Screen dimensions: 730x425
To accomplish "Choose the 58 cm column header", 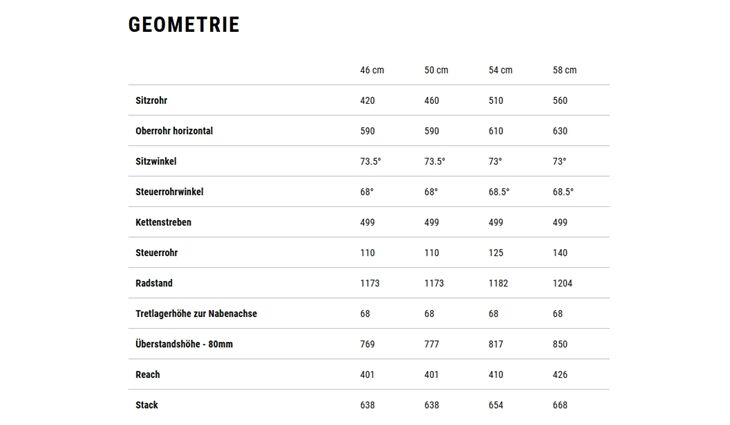I will coord(564,70).
